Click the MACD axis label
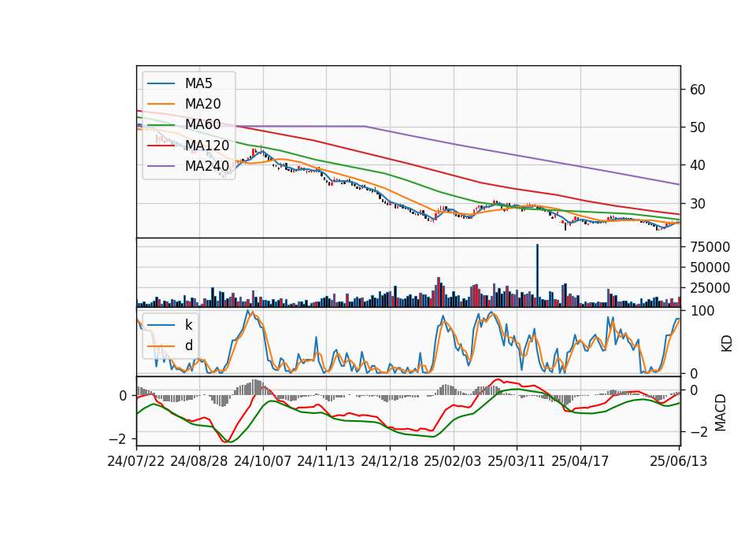The height and width of the screenshot is (543, 756). [x=721, y=412]
